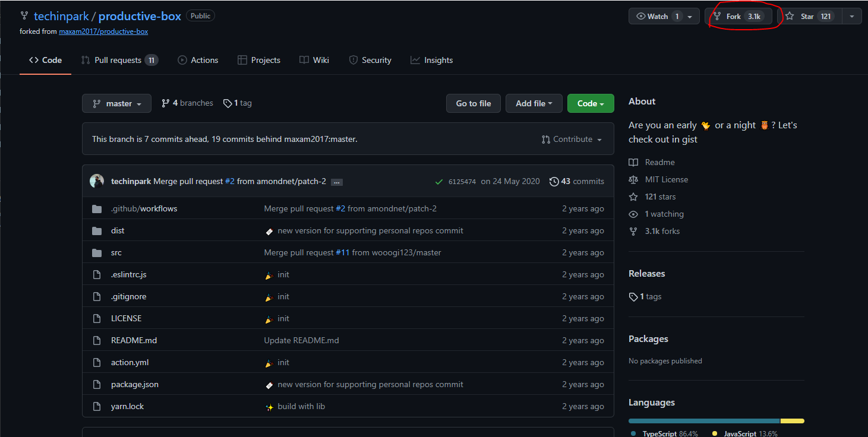This screenshot has width=868, height=437.
Task: Open the green Code dropdown
Action: (x=591, y=103)
